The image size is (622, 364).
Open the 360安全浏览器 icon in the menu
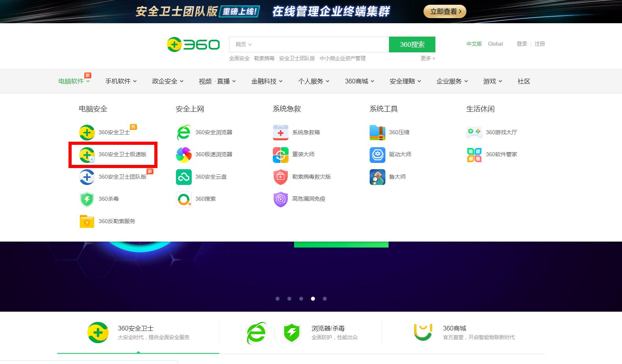pyautogui.click(x=184, y=133)
